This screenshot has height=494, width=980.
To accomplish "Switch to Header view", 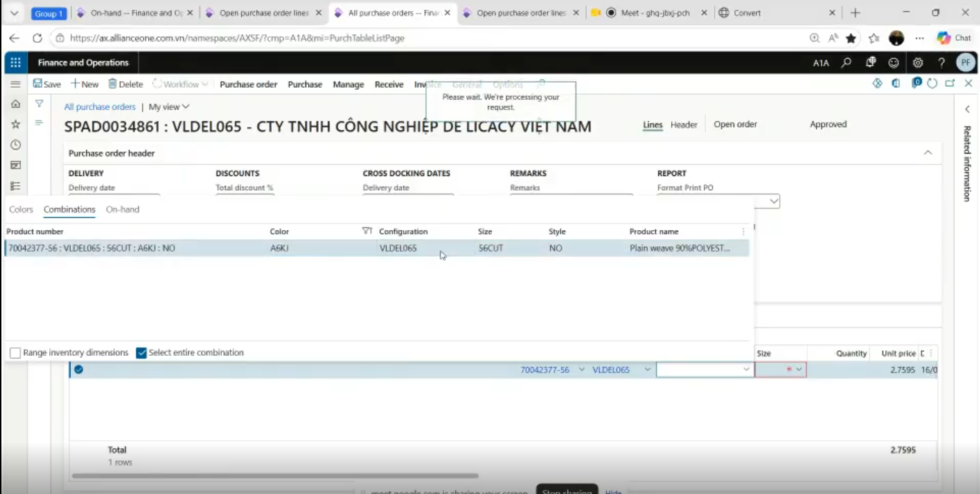I will click(684, 125).
